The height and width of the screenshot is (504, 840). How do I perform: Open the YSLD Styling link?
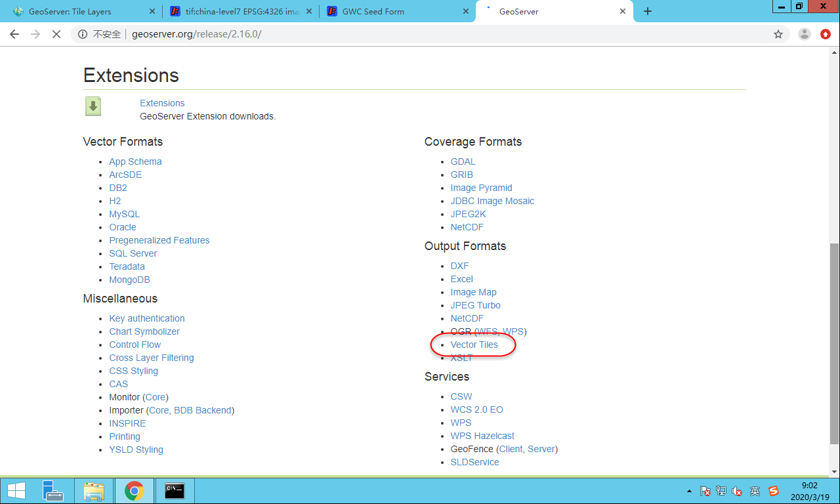[x=136, y=450]
